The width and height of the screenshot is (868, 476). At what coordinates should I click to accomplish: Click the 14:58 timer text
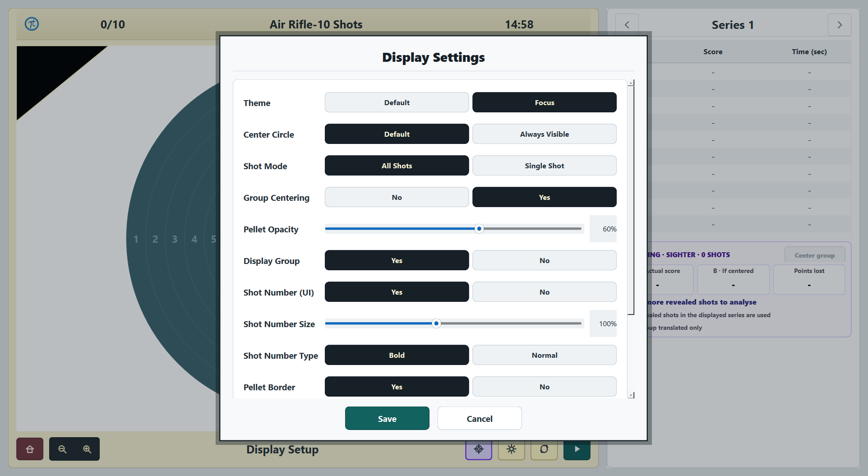(519, 24)
